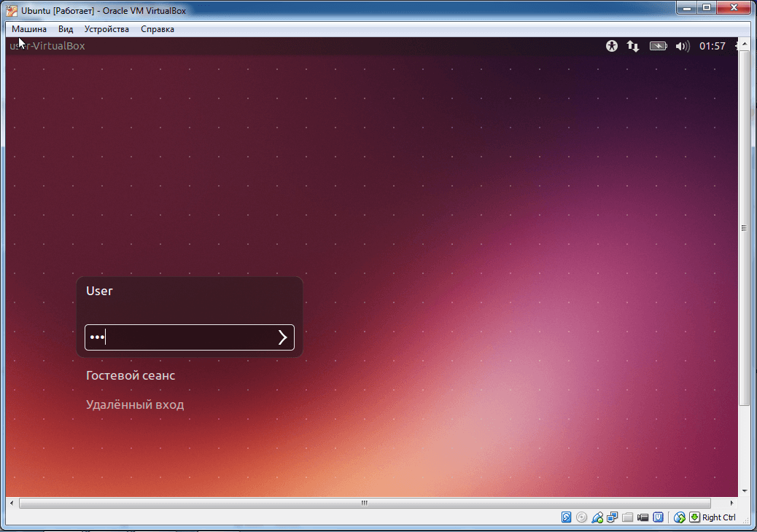Minimize the VirtualBox window
Image resolution: width=757 pixels, height=532 pixels.
coord(686,8)
